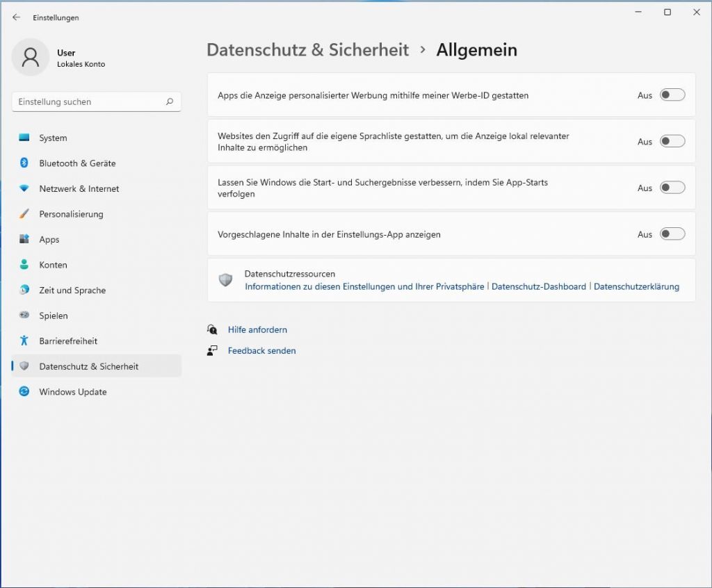Open the Barrierefreiheit settings section
712x588 pixels.
click(x=68, y=341)
